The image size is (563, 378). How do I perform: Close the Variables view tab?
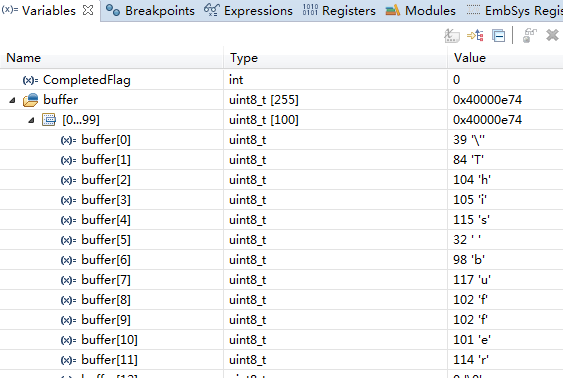(88, 10)
